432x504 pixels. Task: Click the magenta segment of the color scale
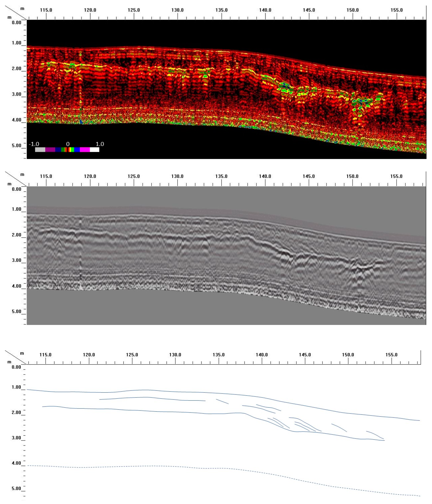[85, 150]
